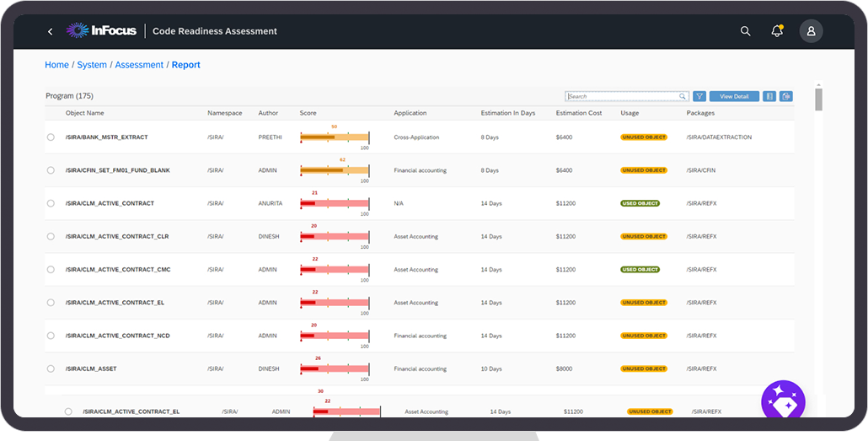Select radio for /SIRA/CLM_ACTIVE_CONTRACT_NCD row

pos(51,336)
